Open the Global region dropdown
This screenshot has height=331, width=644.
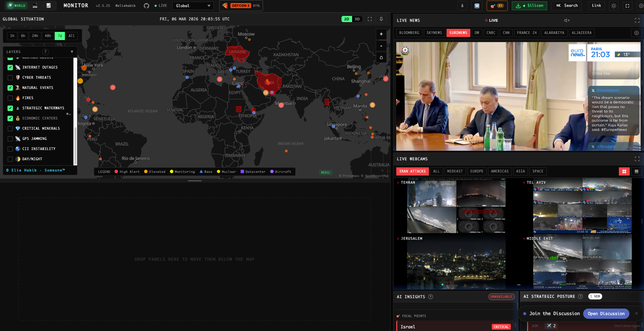193,6
